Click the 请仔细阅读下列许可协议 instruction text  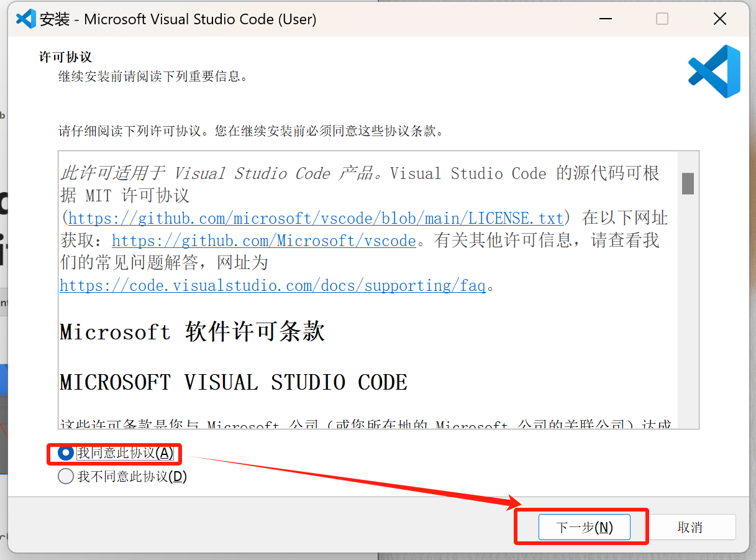pyautogui.click(x=251, y=132)
